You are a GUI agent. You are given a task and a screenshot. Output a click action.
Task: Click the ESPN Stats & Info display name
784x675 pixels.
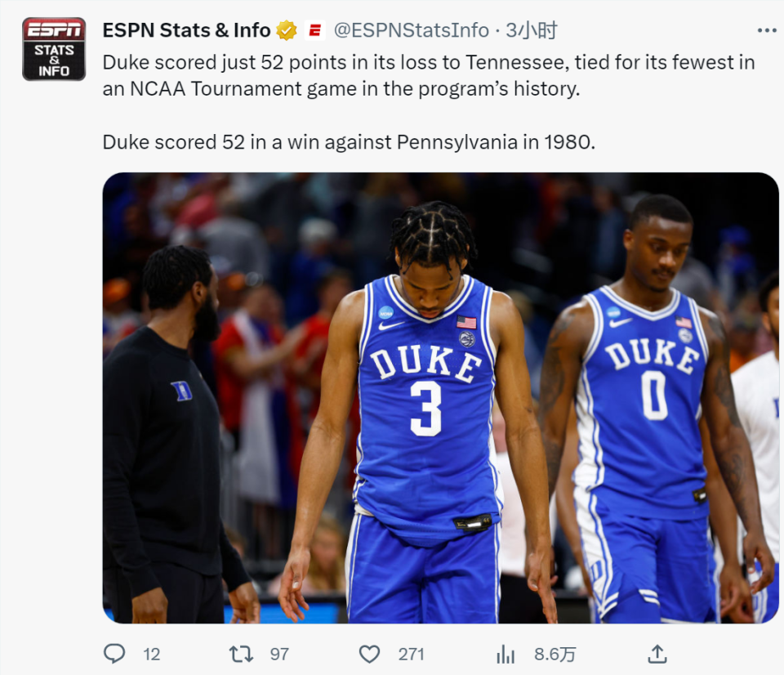click(186, 31)
